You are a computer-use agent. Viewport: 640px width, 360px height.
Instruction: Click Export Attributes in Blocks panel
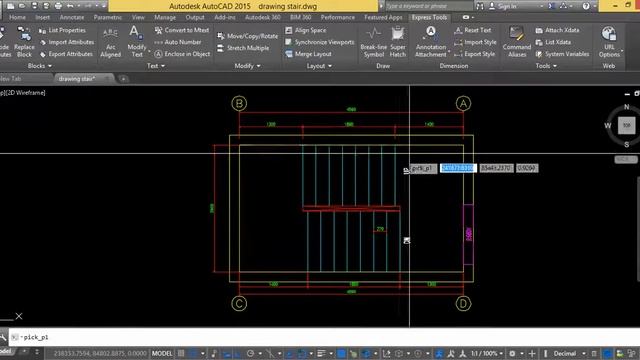tap(66, 54)
